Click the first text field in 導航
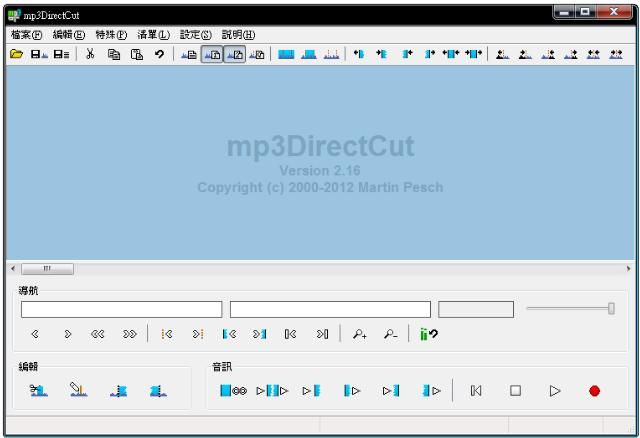 [x=121, y=310]
